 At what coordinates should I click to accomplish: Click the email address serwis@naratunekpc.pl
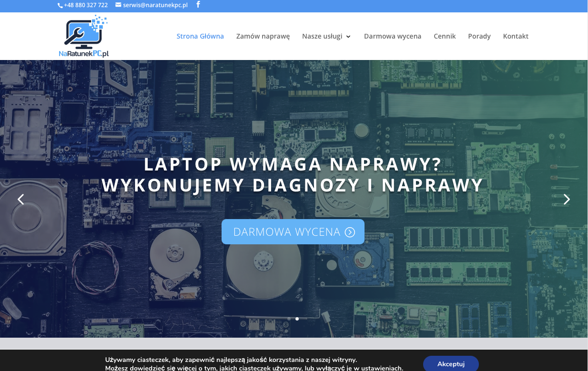click(155, 5)
